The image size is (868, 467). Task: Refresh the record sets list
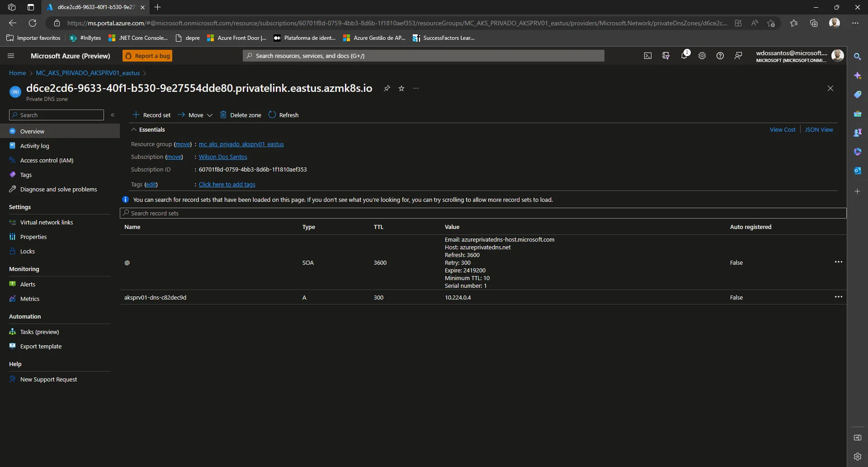pos(283,115)
